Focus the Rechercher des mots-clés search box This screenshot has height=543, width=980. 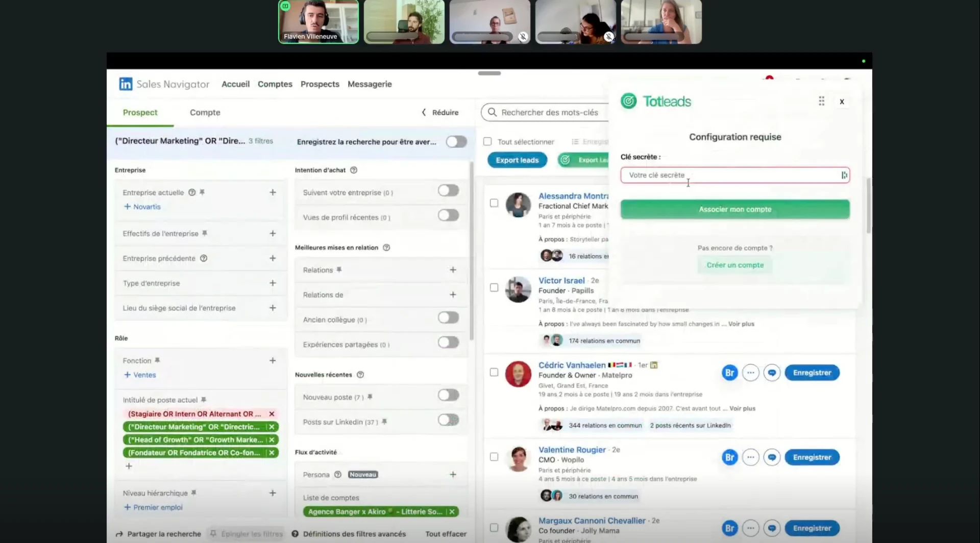point(545,112)
